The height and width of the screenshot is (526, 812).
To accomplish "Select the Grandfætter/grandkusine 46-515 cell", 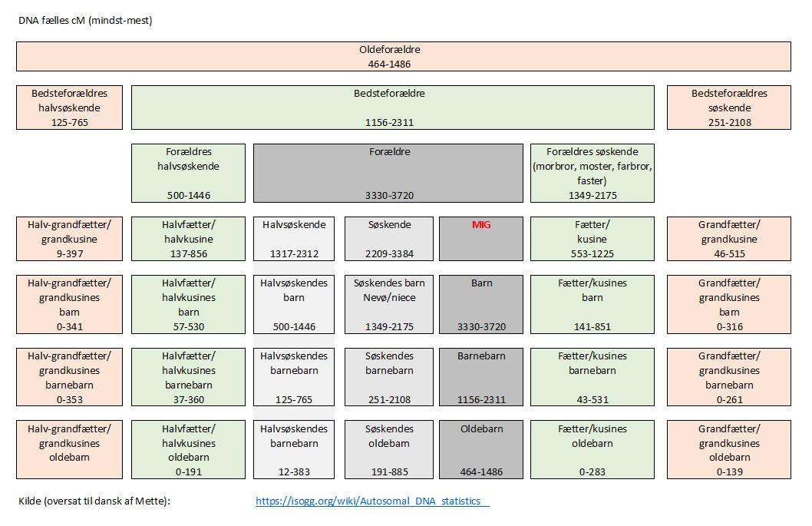I will click(728, 238).
